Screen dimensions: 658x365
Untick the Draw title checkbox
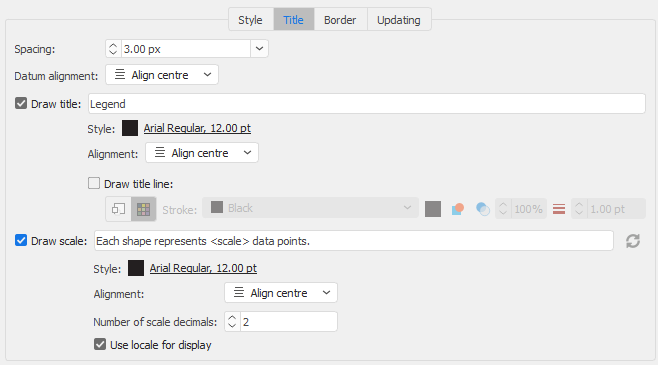21,103
